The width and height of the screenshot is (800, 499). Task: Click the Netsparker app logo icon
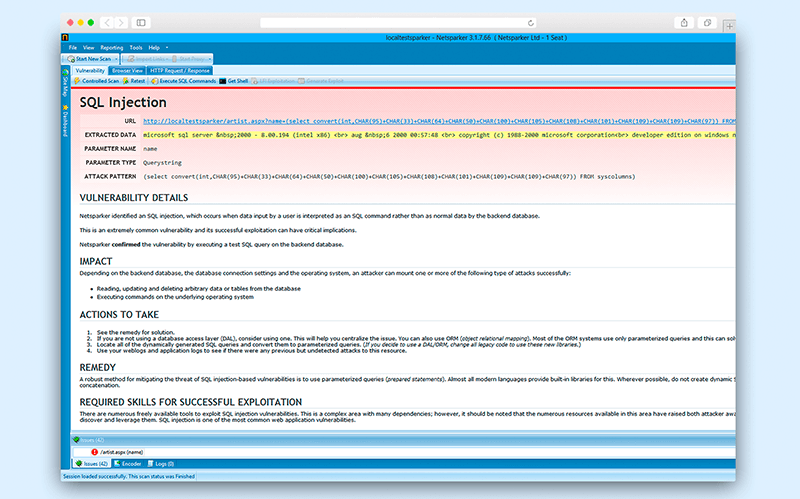click(x=65, y=37)
